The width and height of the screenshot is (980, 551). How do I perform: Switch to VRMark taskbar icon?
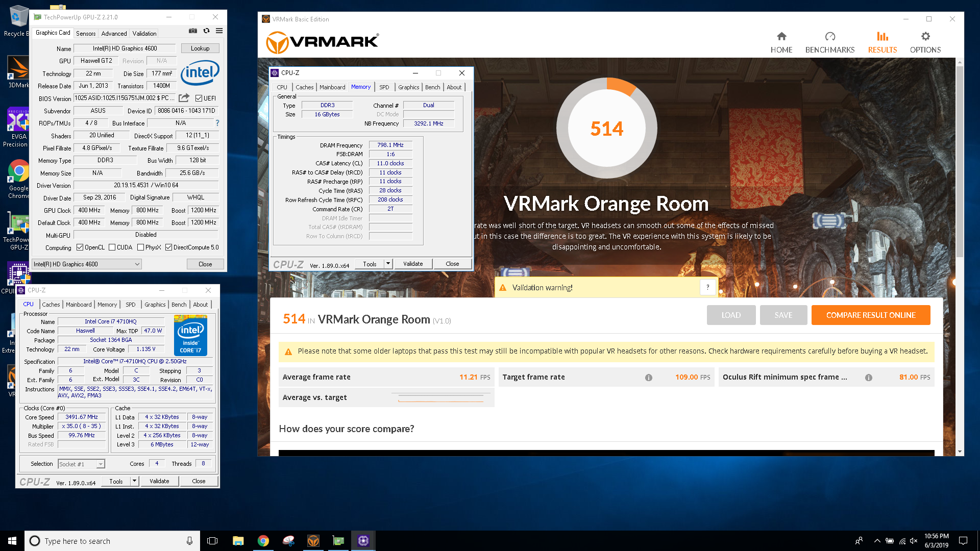313,541
